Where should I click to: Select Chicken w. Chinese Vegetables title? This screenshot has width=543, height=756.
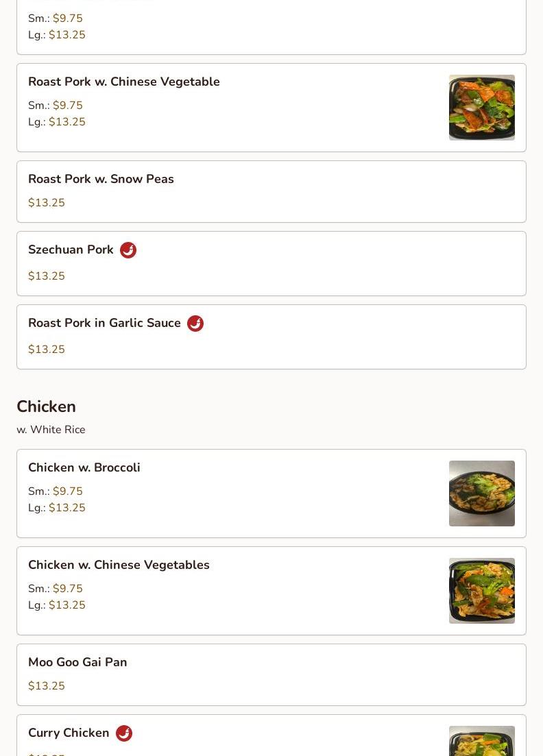(119, 565)
